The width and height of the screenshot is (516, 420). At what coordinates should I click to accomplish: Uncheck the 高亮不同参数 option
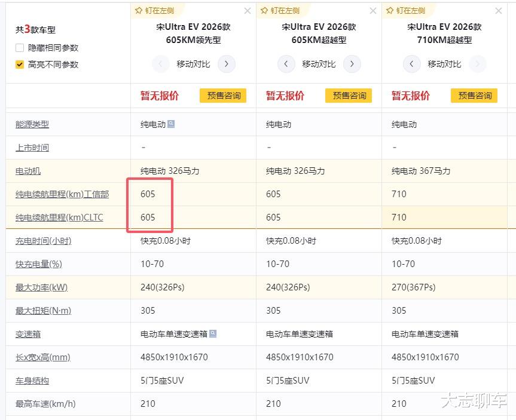20,65
